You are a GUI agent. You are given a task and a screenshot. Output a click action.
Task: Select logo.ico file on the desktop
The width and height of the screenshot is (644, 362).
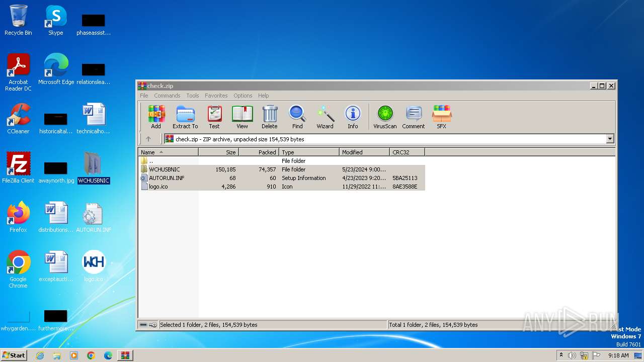tap(94, 266)
